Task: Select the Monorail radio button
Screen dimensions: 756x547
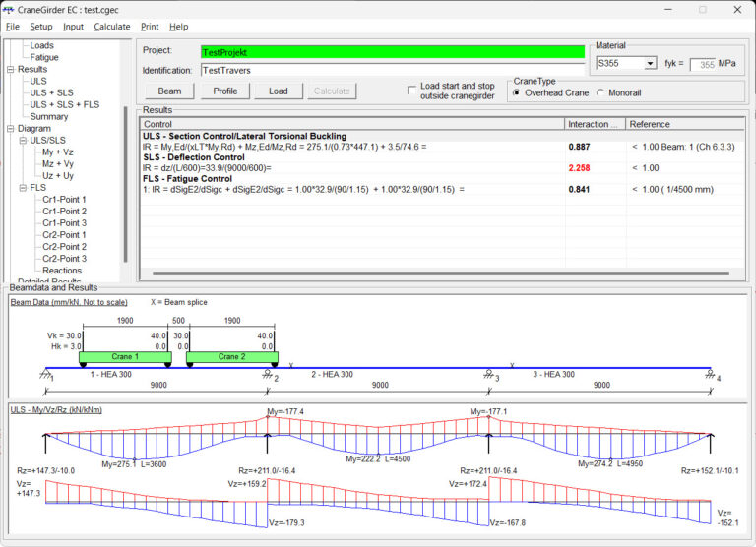Action: 600,92
